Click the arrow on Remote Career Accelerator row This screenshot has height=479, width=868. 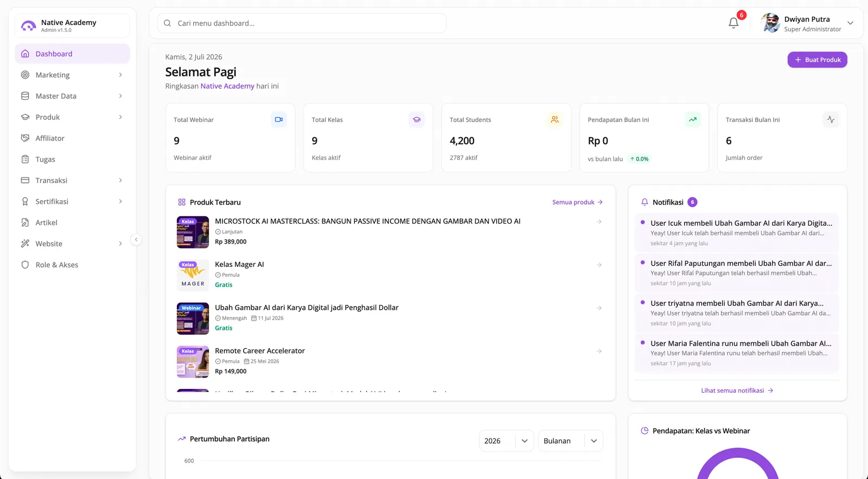coord(599,352)
